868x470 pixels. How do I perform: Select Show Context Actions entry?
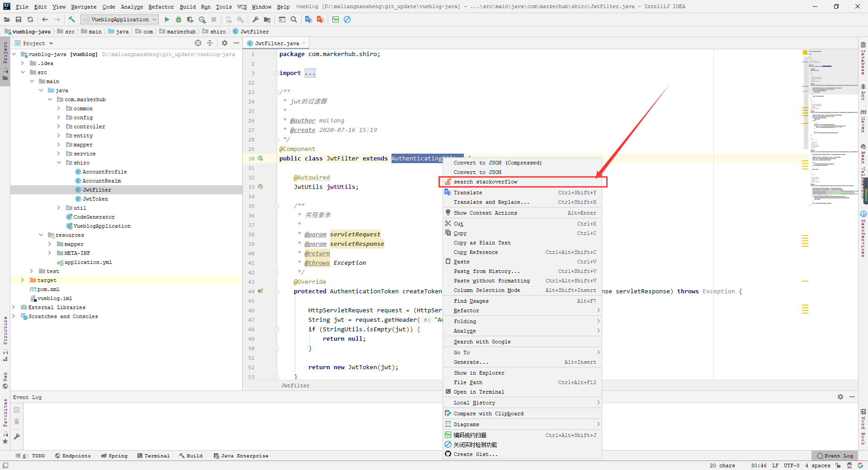point(522,213)
